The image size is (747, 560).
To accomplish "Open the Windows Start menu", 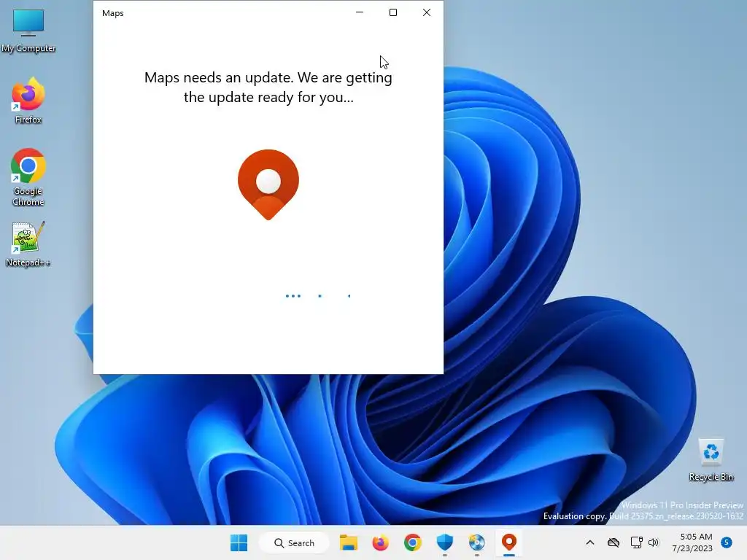I will [239, 542].
